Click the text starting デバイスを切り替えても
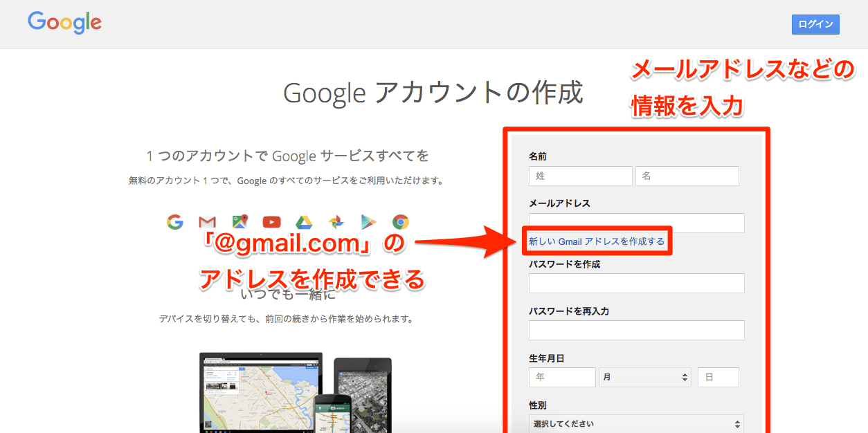868x433 pixels. point(286,319)
